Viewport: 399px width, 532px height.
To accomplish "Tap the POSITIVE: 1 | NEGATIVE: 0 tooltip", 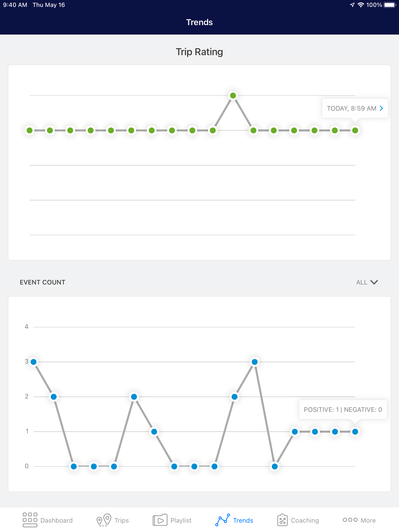I will [343, 410].
